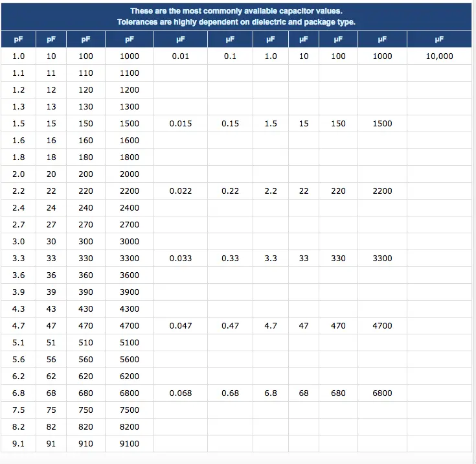Select the 5.6 pF value

pyautogui.click(x=18, y=360)
